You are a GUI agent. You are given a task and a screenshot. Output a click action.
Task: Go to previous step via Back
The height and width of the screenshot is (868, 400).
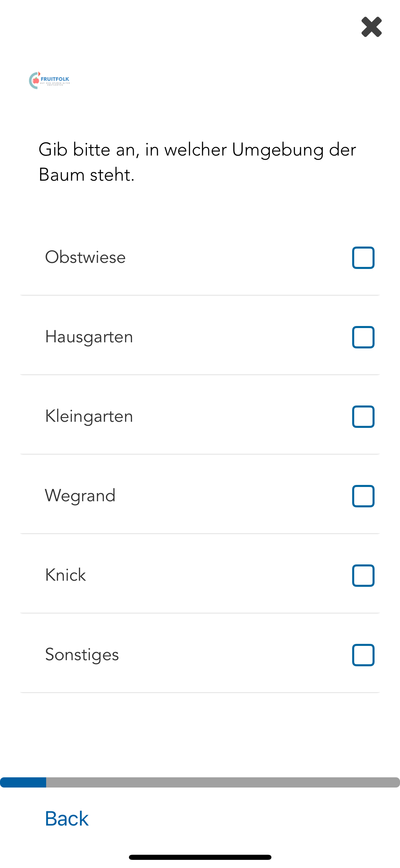click(x=67, y=818)
